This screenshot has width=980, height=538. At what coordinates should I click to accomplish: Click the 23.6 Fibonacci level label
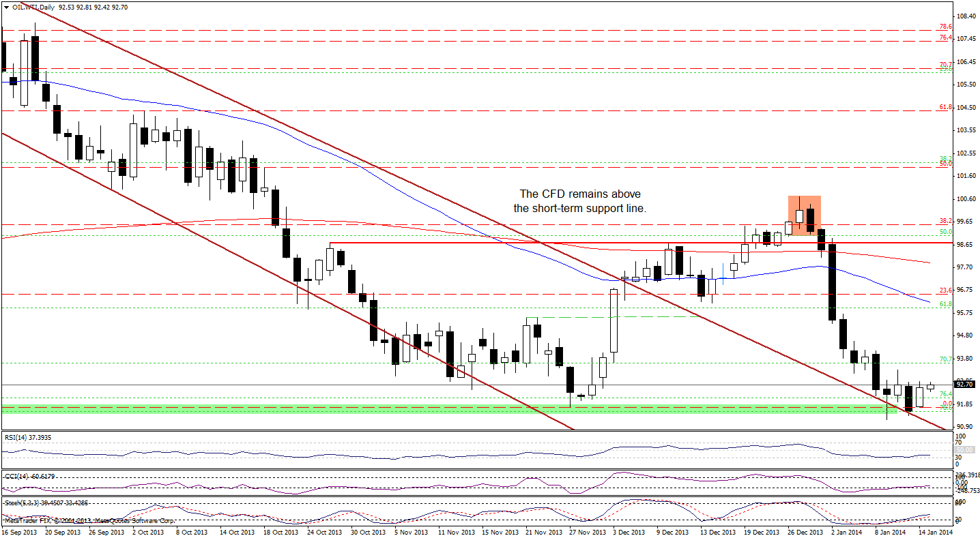[x=946, y=290]
